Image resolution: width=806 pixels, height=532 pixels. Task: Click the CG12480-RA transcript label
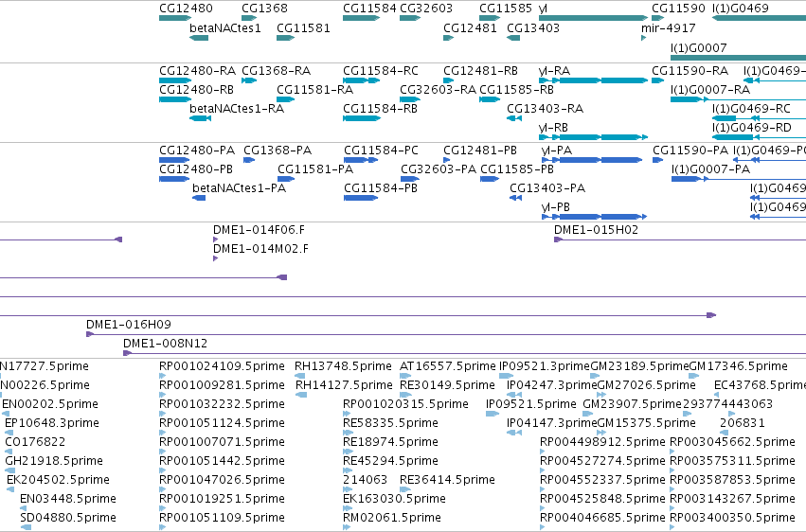click(197, 70)
